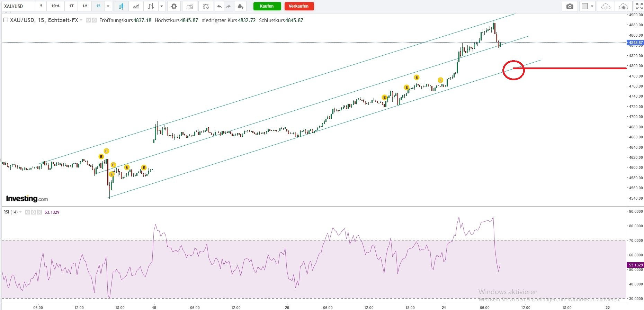Image resolution: width=644 pixels, height=310 pixels.
Task: Click the XAU/USD symbol input field
Action: point(18,6)
